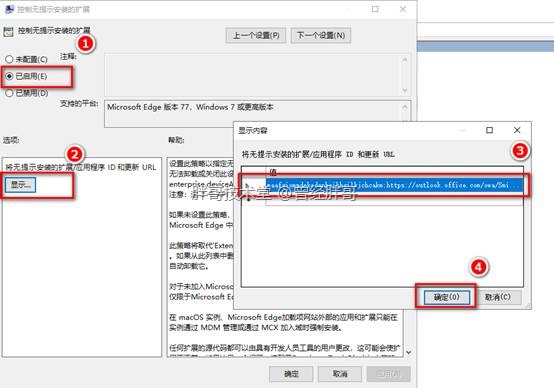Click 确定 at bottom of policy window
Screen dimensions: 554x388
[291, 374]
